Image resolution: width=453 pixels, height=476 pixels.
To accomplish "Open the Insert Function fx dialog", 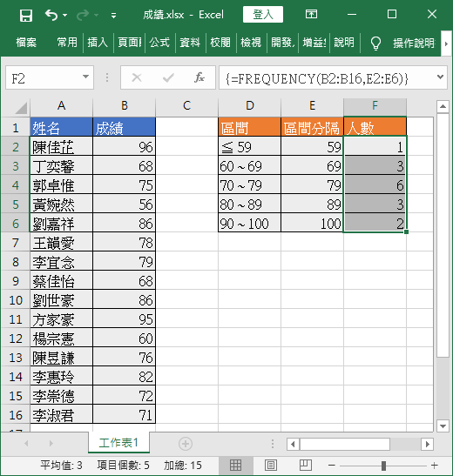I will [x=199, y=77].
